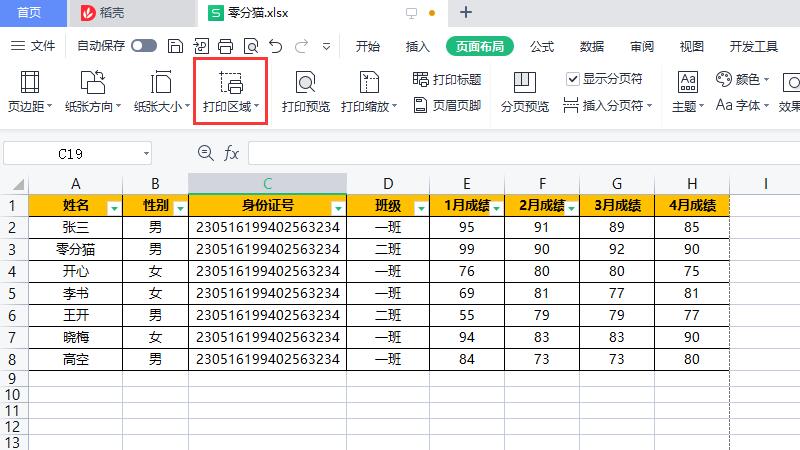This screenshot has width=800, height=450.
Task: Toggle the auto-save (自动保存) switch
Action: [144, 46]
